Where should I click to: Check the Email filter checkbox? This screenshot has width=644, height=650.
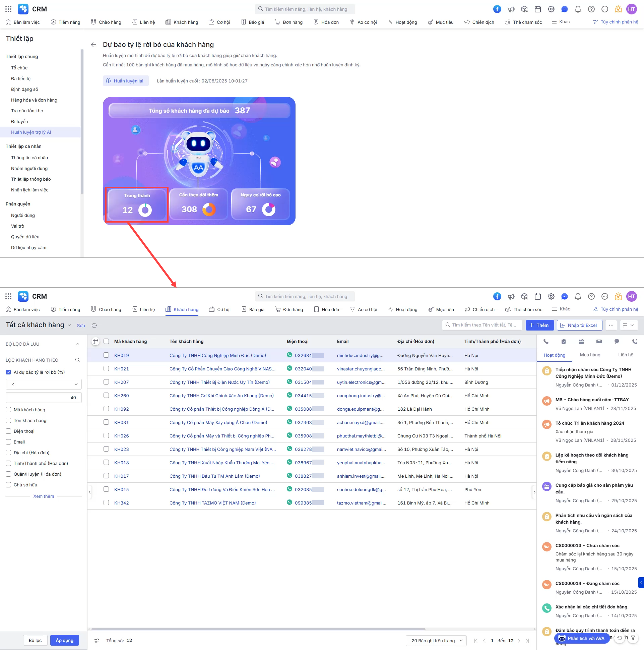pyautogui.click(x=8, y=442)
